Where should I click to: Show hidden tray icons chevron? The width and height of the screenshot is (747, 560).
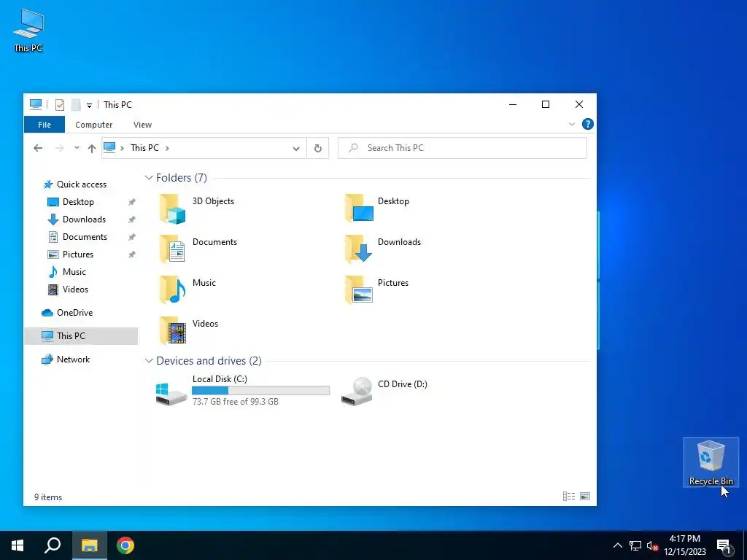coord(617,545)
